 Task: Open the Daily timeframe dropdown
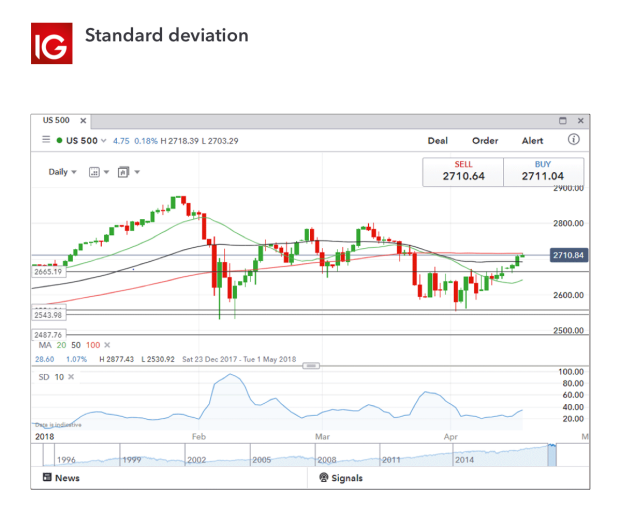[62, 172]
